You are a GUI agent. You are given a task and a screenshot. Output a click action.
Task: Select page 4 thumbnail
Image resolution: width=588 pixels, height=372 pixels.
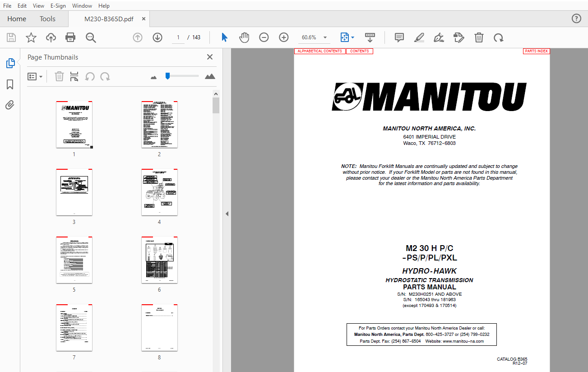(x=159, y=192)
